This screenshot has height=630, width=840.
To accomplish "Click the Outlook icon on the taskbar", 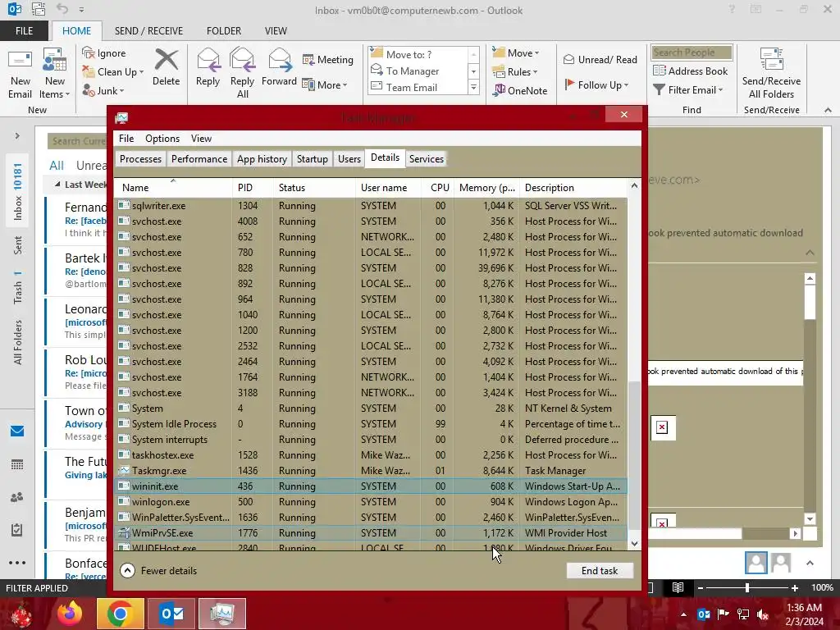I will pos(171,614).
